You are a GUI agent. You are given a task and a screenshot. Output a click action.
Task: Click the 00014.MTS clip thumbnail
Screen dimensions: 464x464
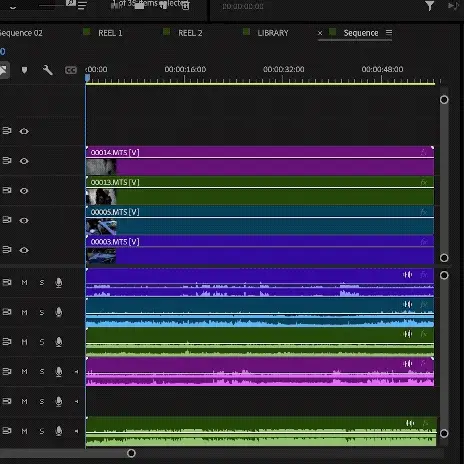[x=101, y=167]
